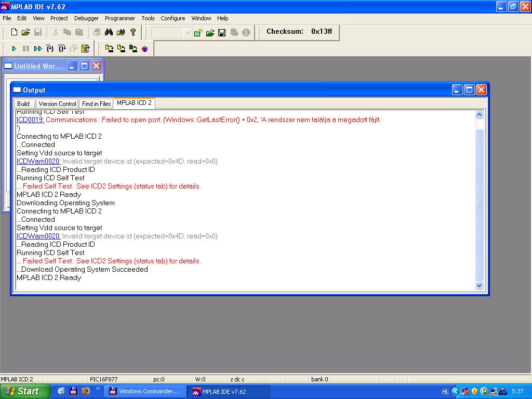
Task: Open the Tools menu
Action: (148, 18)
